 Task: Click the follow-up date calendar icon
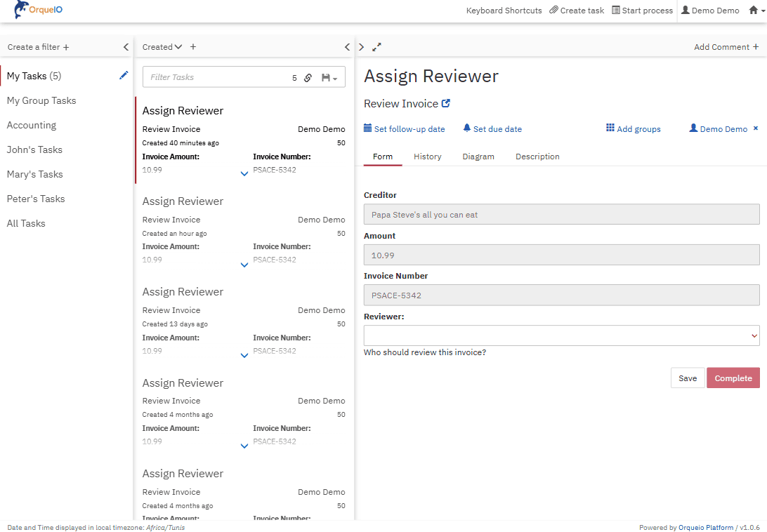pos(368,128)
